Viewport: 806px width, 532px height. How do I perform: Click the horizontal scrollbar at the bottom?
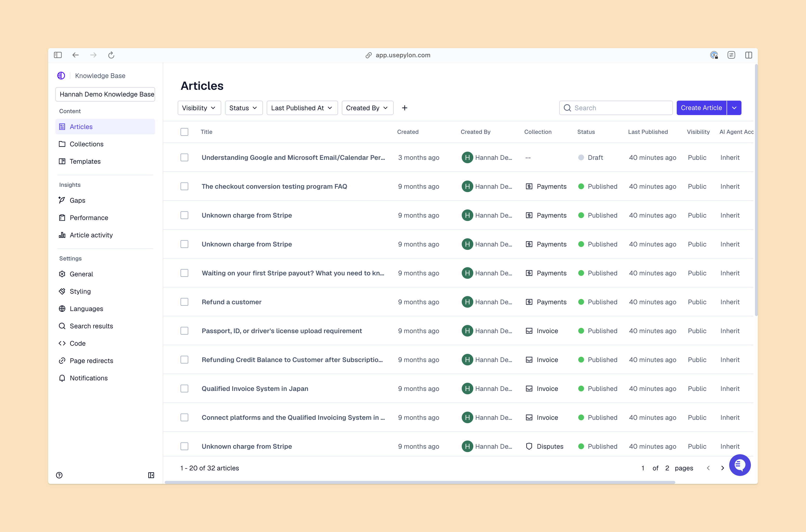click(x=420, y=482)
